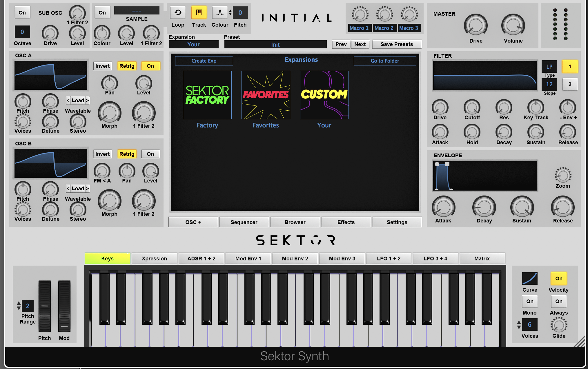Open the Mod Env 1 tab
Viewport: 588px width, 369px height.
[x=248, y=258]
